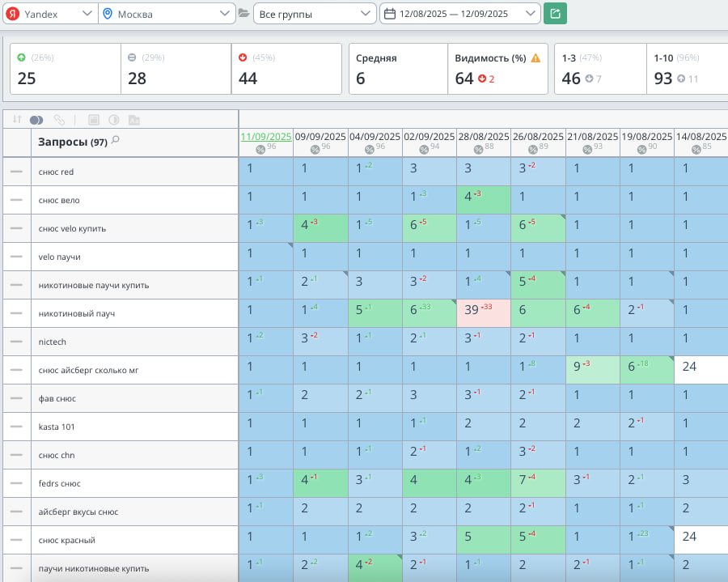Expand the Все группы dropdown
This screenshot has height=582, width=728.
click(315, 14)
